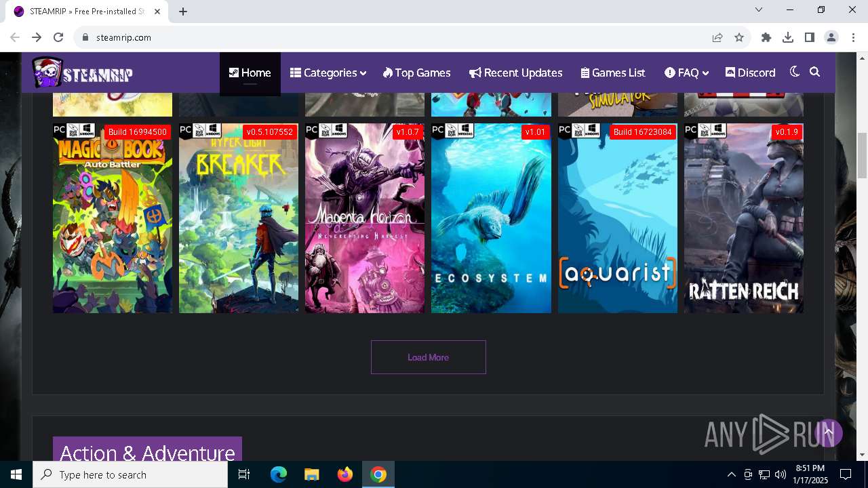Open Magenta Horizon game page
This screenshot has height=488, width=868.
click(x=365, y=218)
